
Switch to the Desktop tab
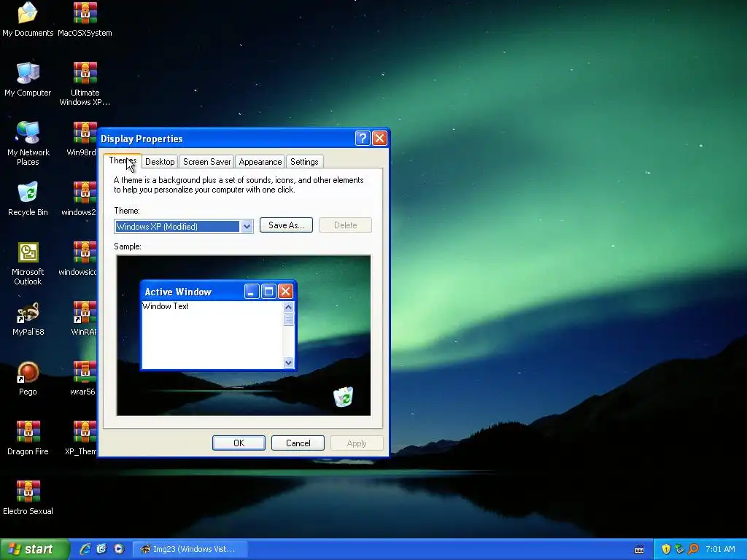pos(160,162)
